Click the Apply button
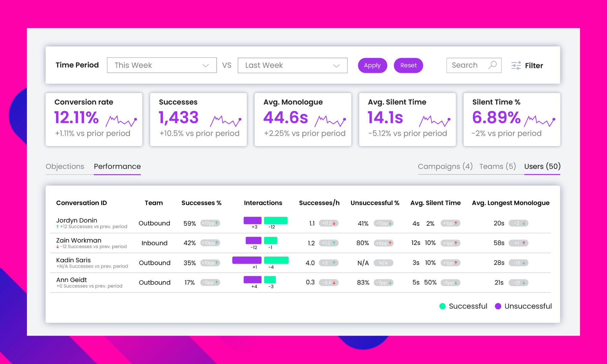607x364 pixels. click(x=372, y=65)
